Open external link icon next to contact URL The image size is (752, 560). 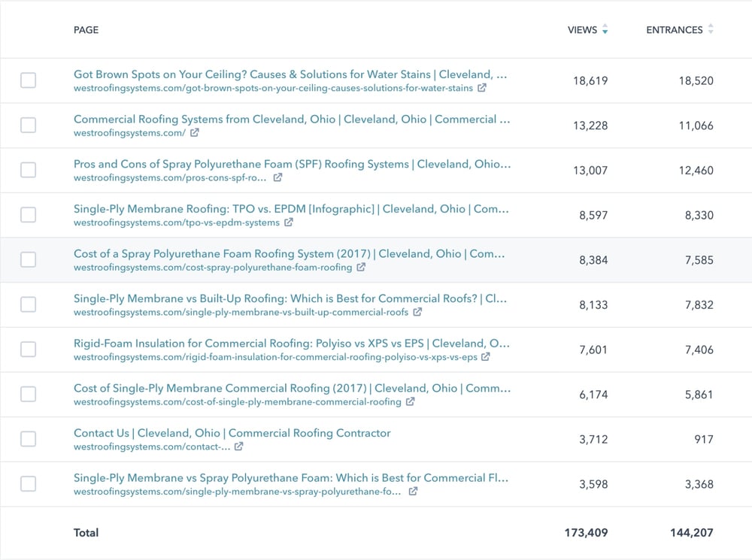coord(238,446)
